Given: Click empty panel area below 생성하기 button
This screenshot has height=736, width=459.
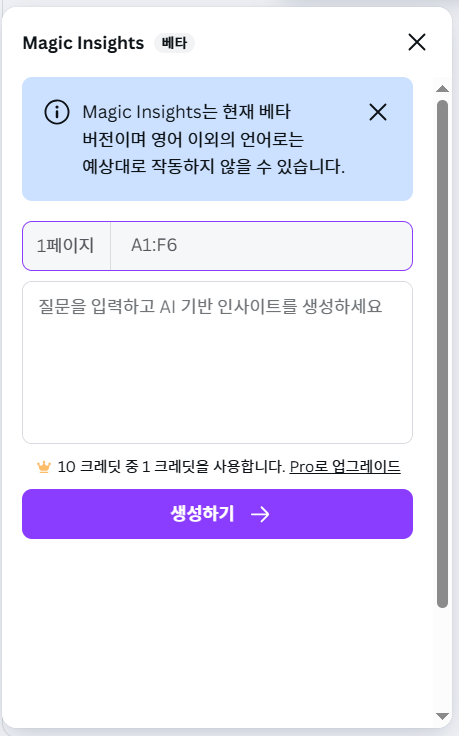Looking at the screenshot, I should 217,629.
